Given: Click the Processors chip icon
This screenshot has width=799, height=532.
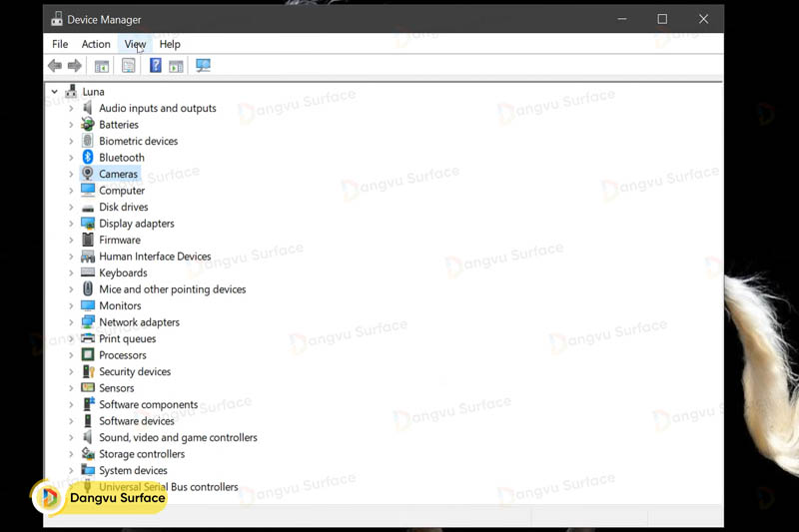Looking at the screenshot, I should pos(88,355).
